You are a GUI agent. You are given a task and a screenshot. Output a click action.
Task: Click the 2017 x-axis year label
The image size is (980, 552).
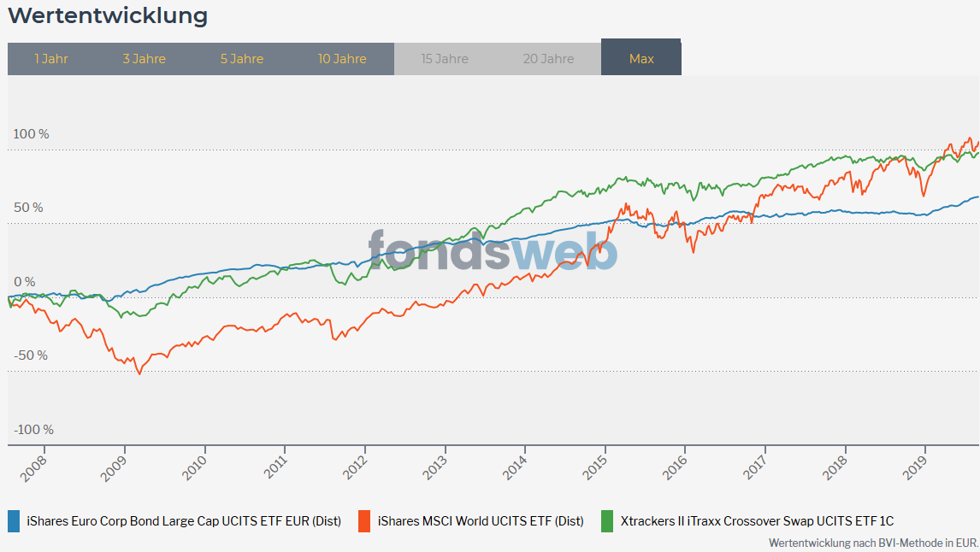(754, 468)
